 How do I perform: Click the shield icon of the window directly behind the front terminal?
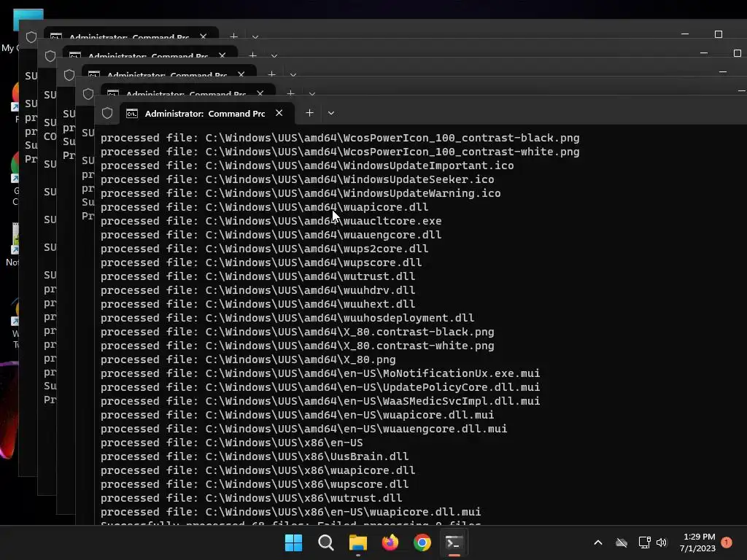[x=88, y=94]
